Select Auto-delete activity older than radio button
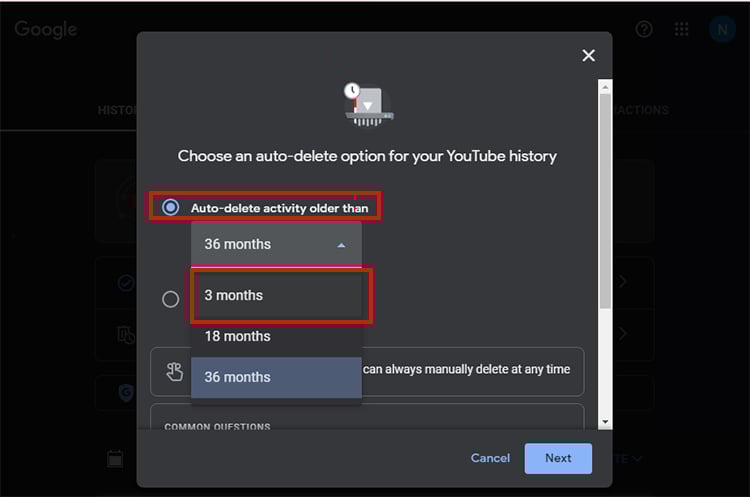Viewport: 750px width, 497px height. point(171,207)
